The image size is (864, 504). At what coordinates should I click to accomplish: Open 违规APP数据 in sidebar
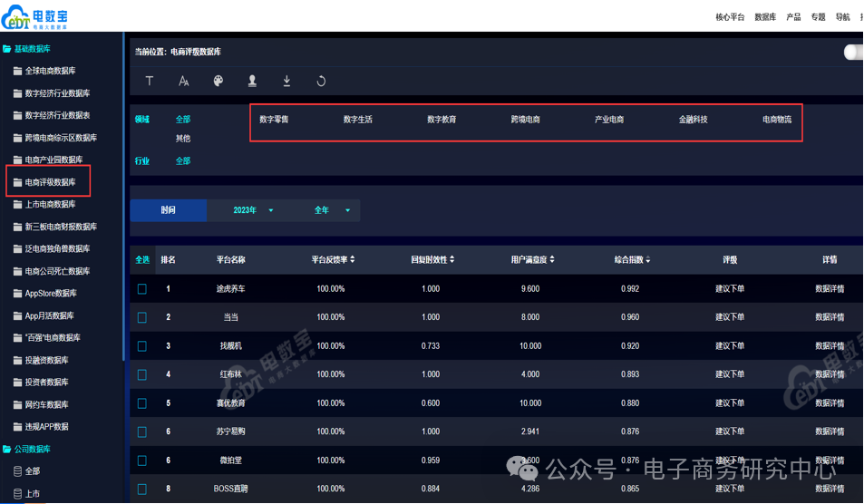click(46, 426)
